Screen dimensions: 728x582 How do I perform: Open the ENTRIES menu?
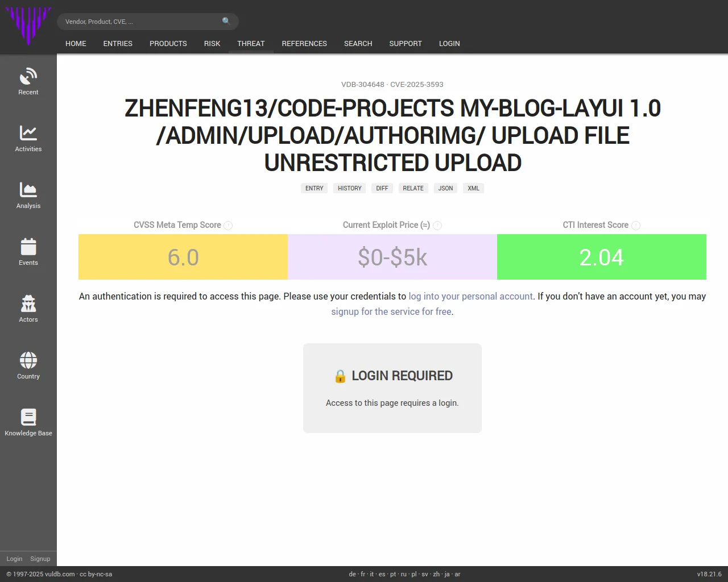coord(118,43)
